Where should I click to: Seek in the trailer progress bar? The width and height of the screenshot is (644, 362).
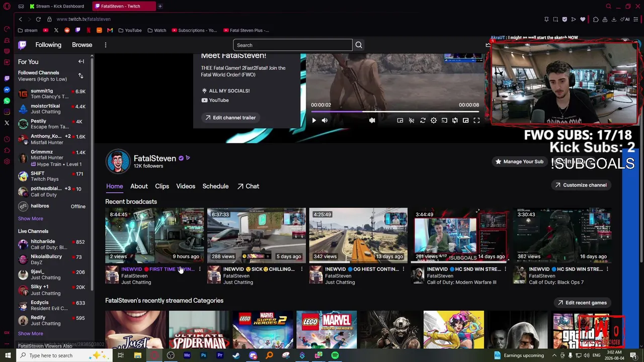[x=395, y=111]
